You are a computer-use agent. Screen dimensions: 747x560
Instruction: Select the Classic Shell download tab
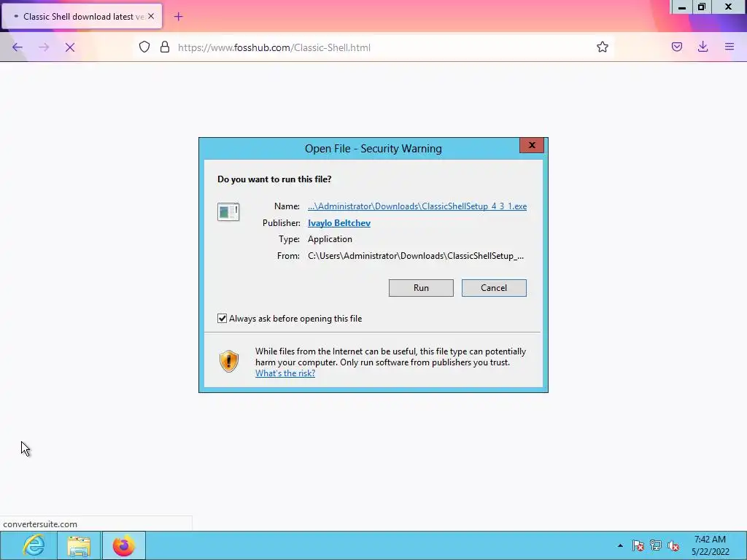(x=82, y=16)
